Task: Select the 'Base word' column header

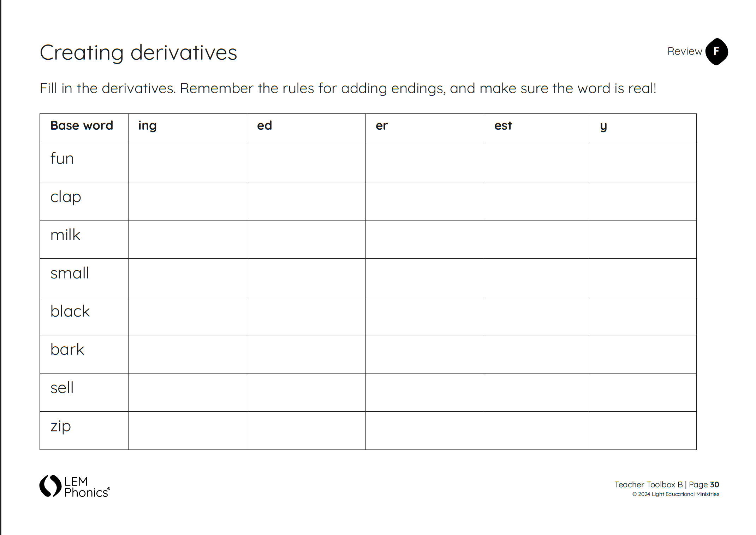Action: pos(84,129)
